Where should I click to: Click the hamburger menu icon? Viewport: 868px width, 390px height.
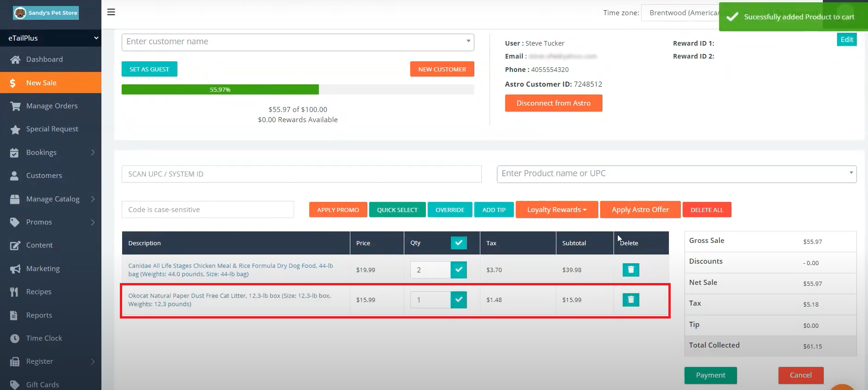[x=111, y=12]
